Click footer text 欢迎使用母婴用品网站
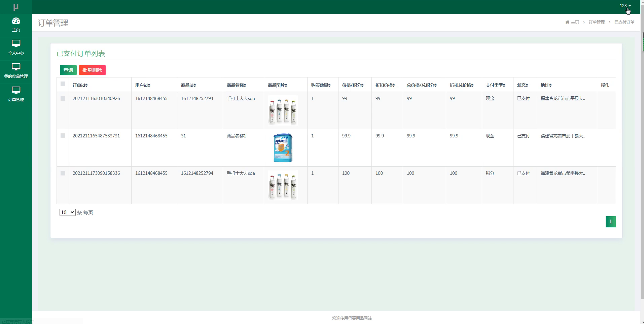Viewport: 644px width, 324px height. (x=352, y=318)
